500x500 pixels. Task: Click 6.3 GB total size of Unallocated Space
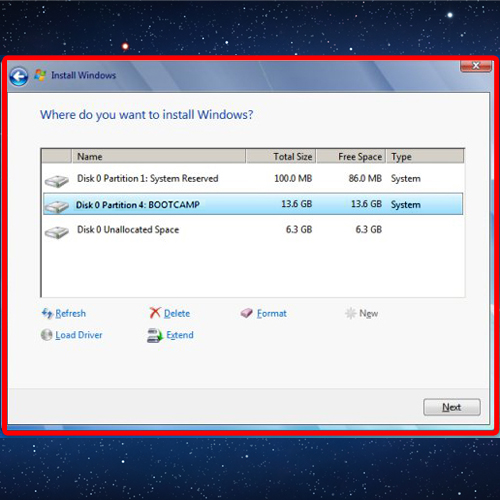click(x=299, y=229)
